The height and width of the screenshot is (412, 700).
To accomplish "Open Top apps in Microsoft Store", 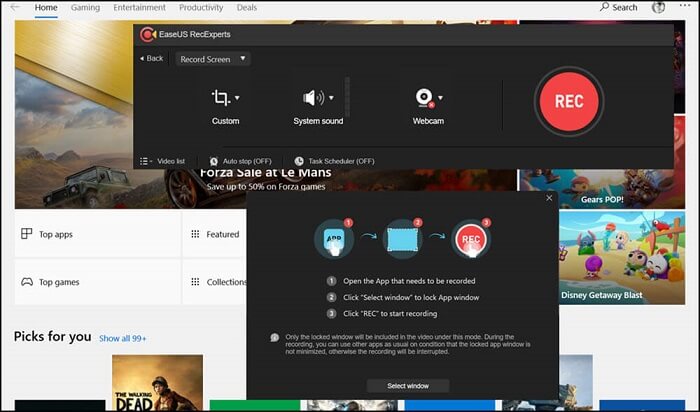I will (x=98, y=234).
